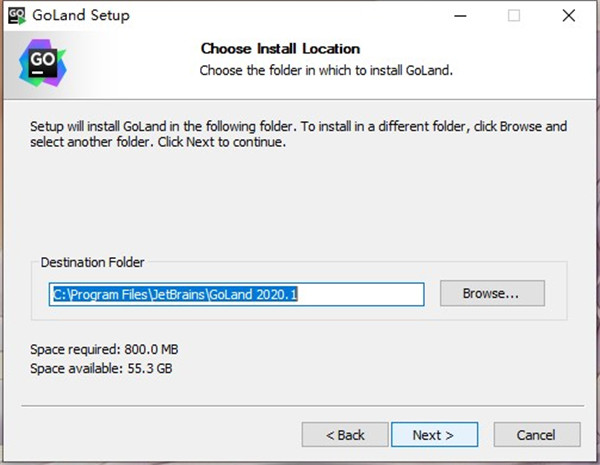Click the greyed-out maximize window button

pos(514,16)
